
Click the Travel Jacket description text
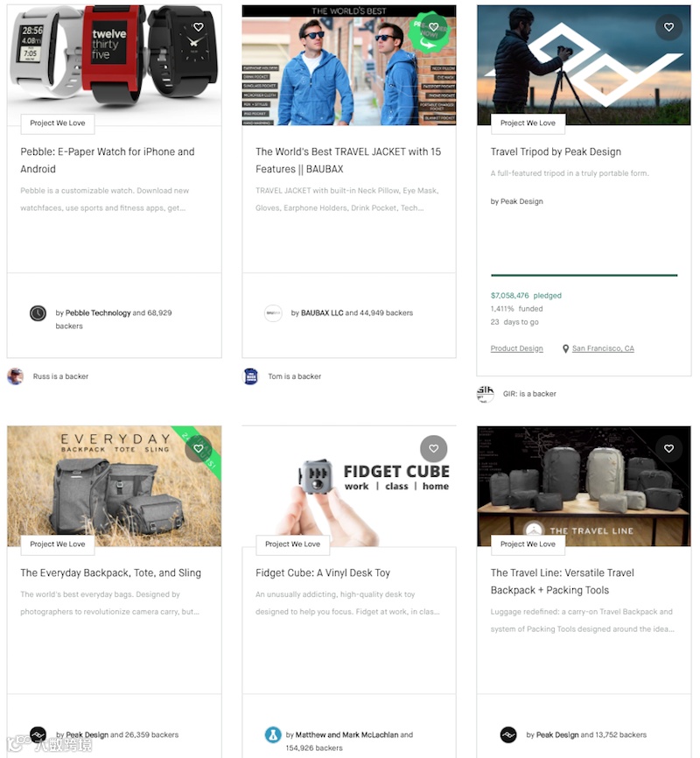[347, 200]
